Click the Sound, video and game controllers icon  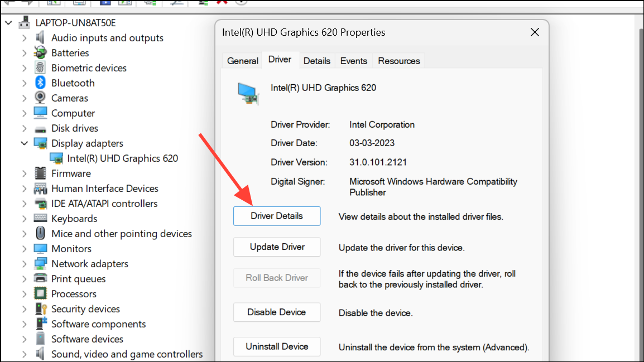[40, 354]
